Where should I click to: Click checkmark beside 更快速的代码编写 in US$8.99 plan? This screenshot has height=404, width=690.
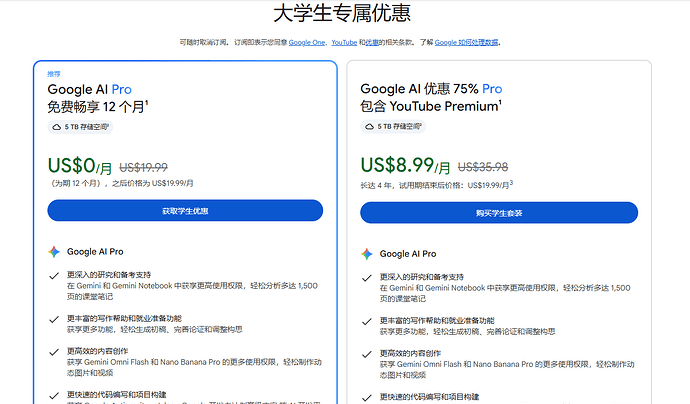(367, 398)
